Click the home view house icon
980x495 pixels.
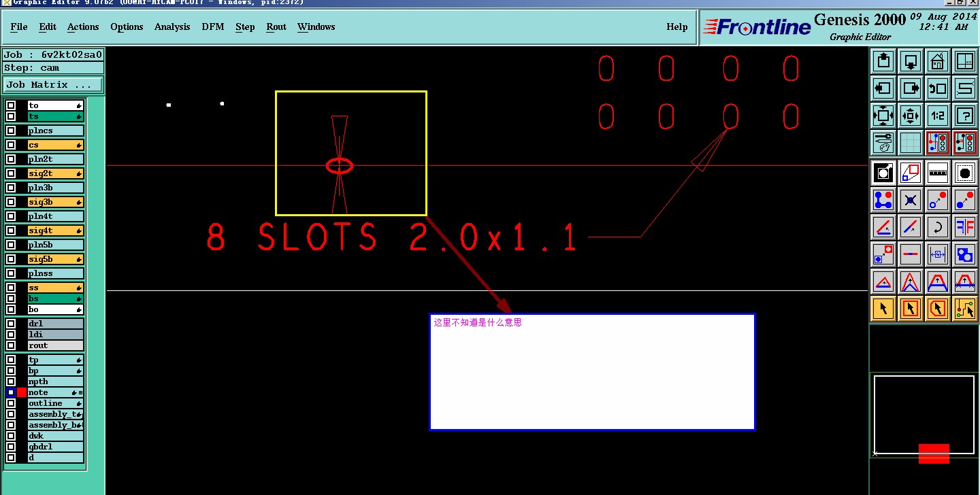click(x=938, y=61)
